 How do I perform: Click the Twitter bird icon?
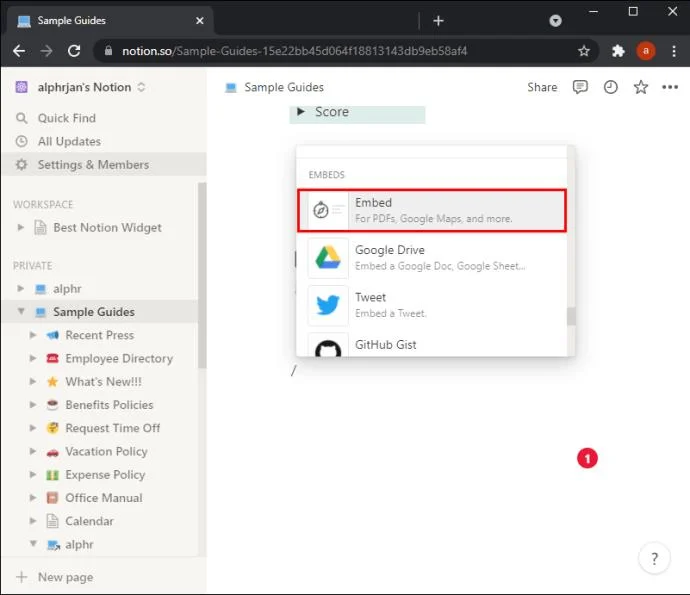[328, 305]
